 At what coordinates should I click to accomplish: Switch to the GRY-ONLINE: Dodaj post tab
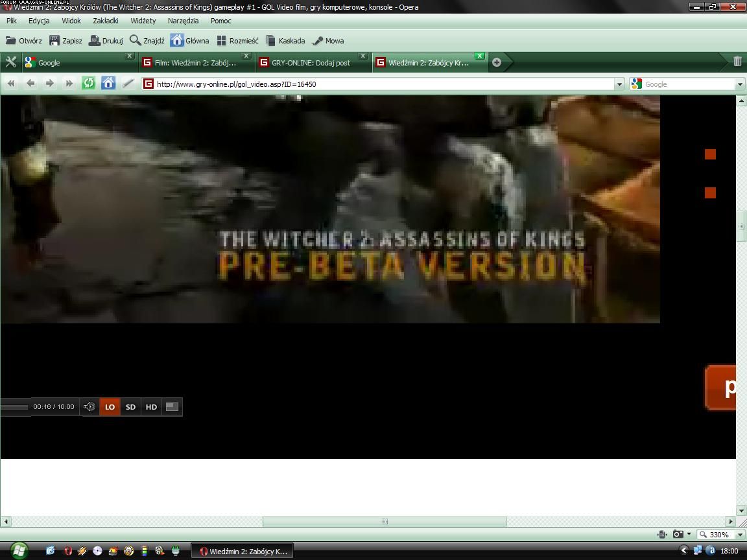click(x=311, y=63)
